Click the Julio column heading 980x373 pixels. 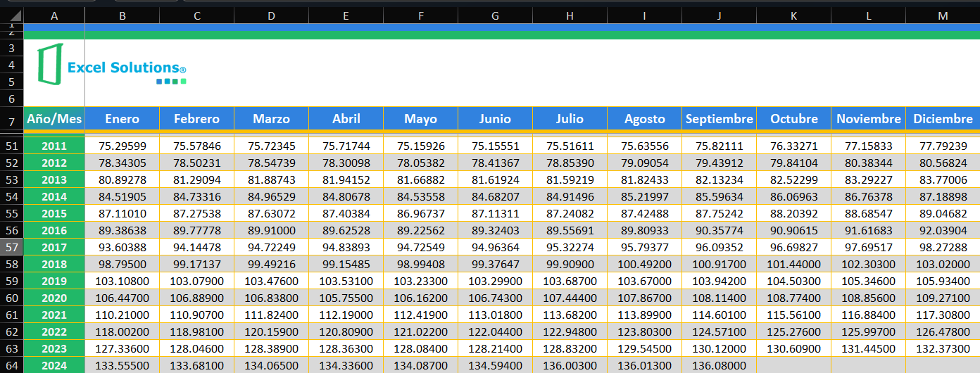coord(570,118)
